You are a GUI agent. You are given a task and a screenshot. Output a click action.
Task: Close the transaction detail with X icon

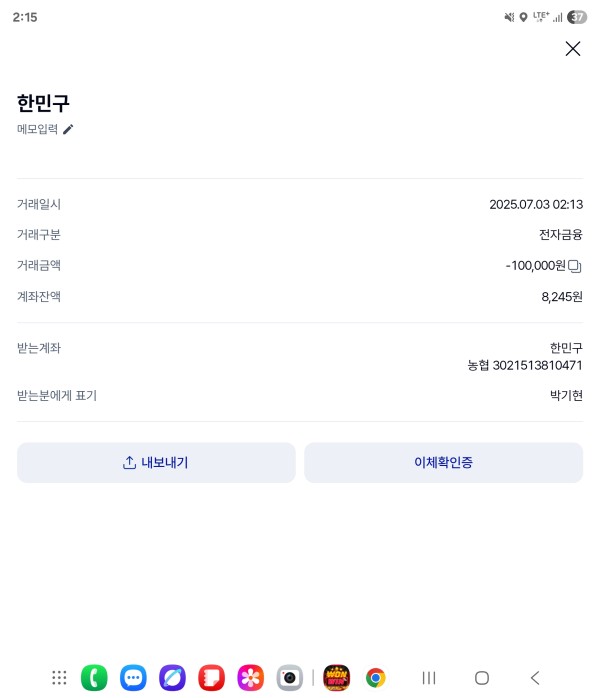(572, 49)
